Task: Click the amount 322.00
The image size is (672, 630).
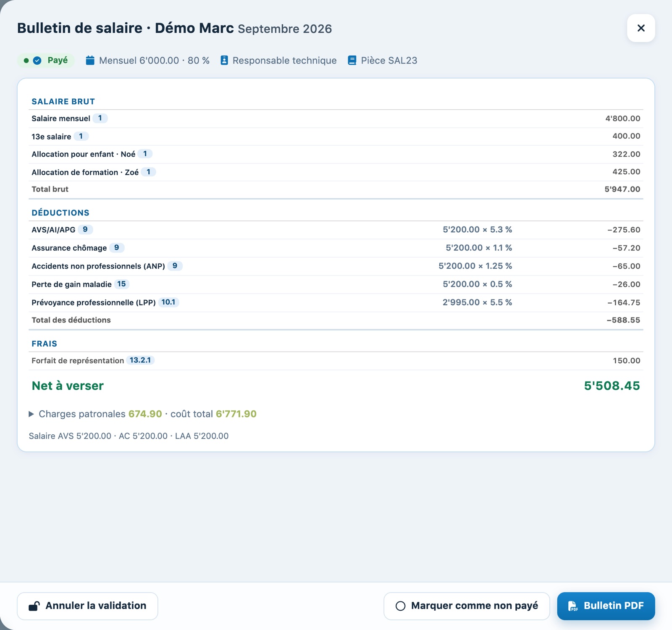Action: pos(626,154)
